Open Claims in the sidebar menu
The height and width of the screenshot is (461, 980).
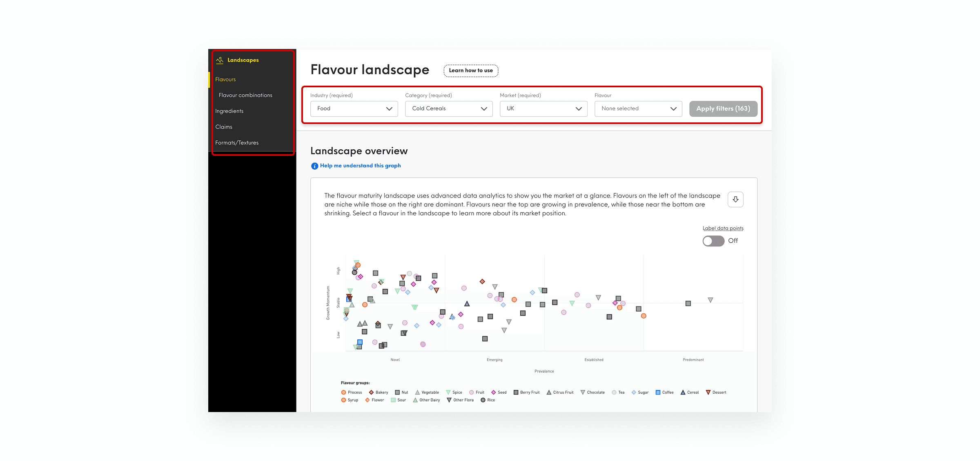click(224, 127)
